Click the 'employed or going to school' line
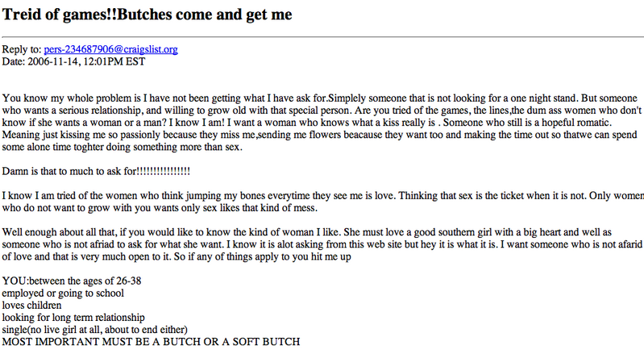This screenshot has width=644, height=350. point(63,294)
